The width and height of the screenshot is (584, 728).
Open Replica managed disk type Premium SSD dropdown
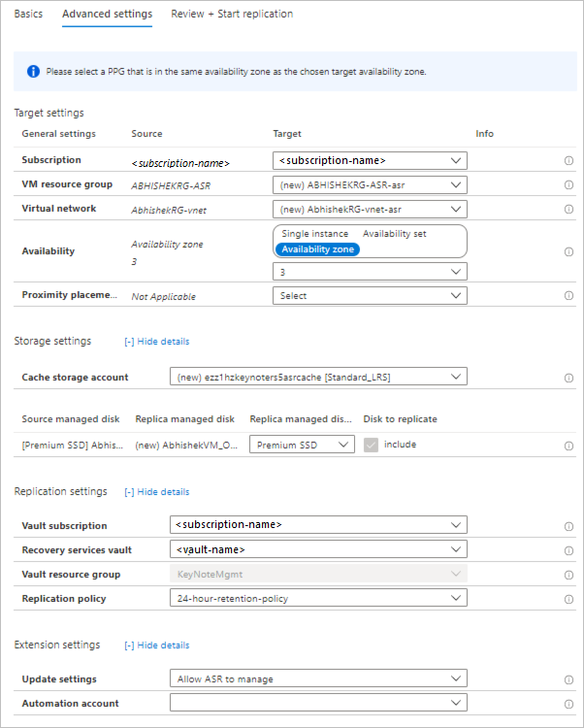[302, 445]
